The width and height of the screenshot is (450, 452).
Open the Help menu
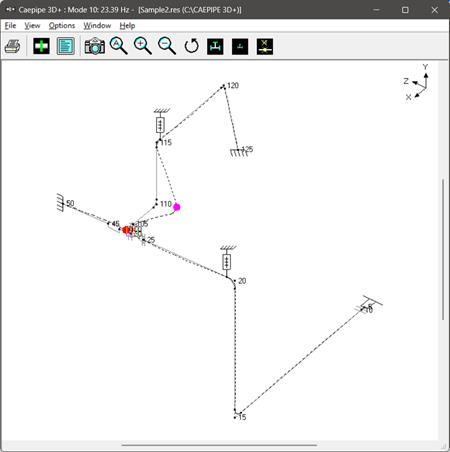127,26
